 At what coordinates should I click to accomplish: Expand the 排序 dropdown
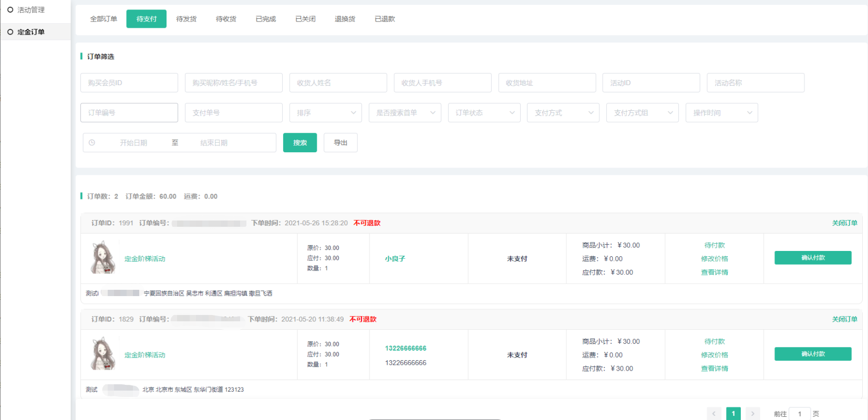pyautogui.click(x=325, y=113)
